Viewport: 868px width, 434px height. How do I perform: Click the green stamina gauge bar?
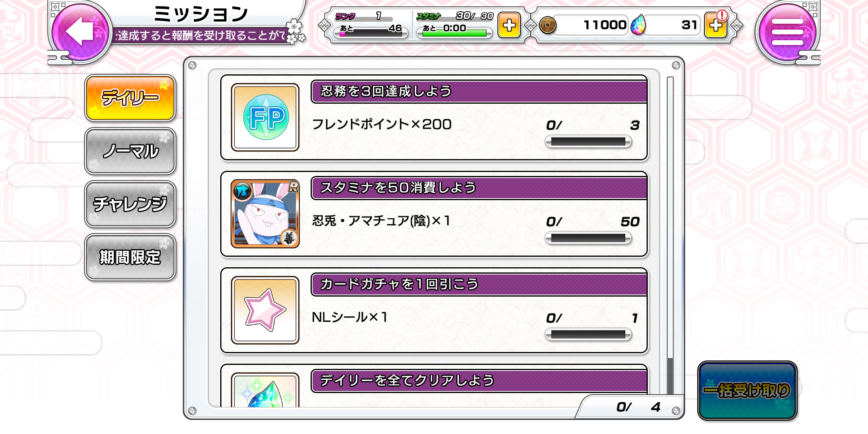454,33
